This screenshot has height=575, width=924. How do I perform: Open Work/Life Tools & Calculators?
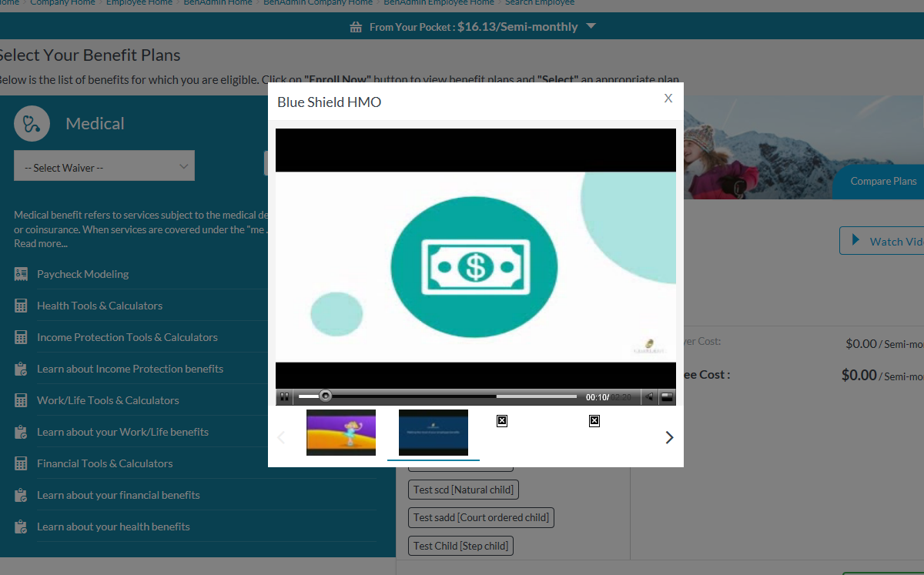108,400
